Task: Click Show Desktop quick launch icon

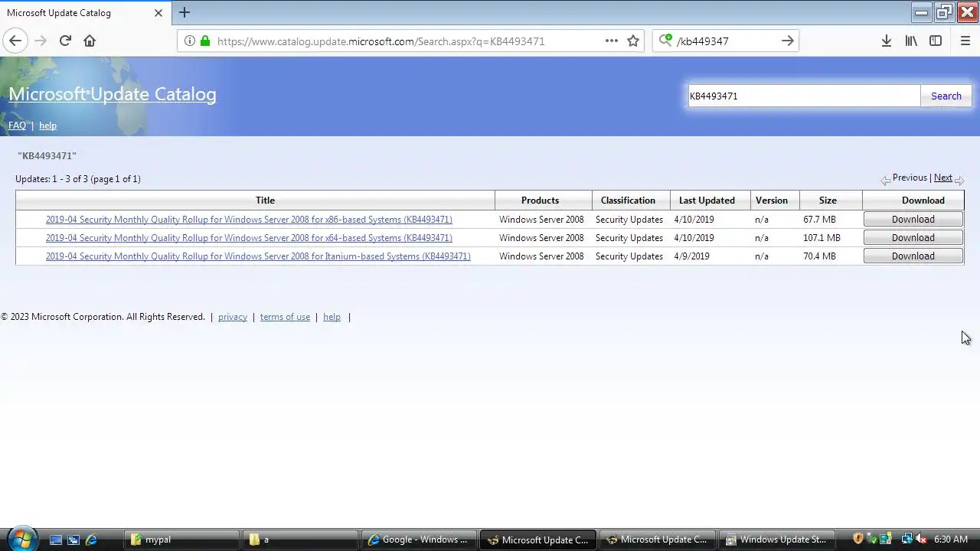Action: tap(55, 540)
